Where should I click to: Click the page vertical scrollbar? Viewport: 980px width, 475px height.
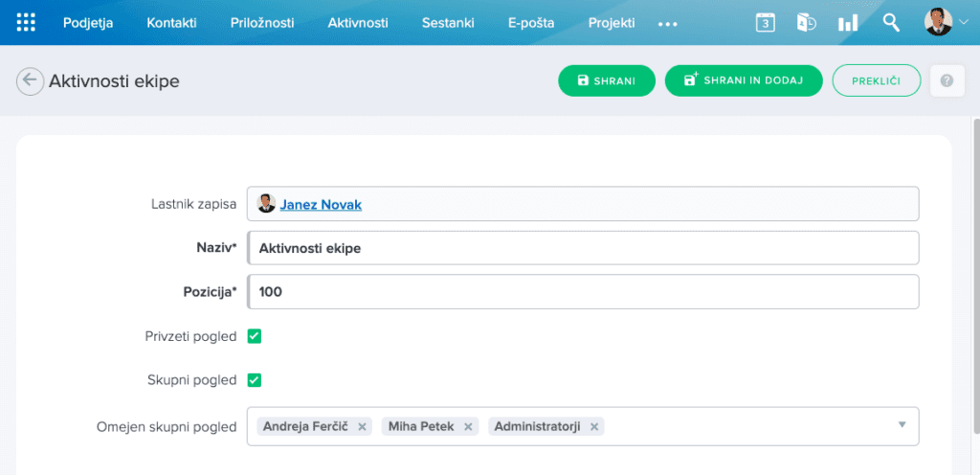(x=975, y=275)
